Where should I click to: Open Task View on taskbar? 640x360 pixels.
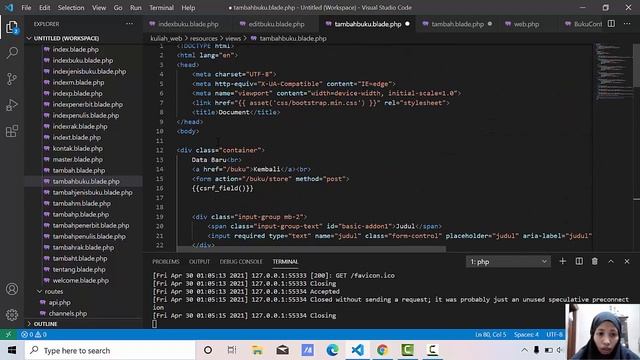click(x=232, y=350)
